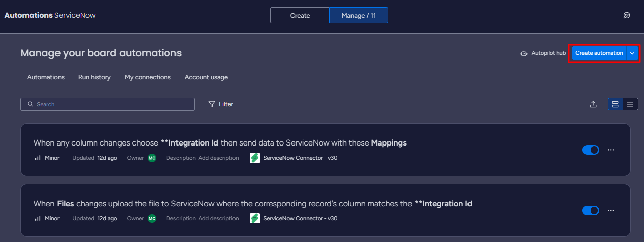Open more options for Integration Id mappings automation

(x=611, y=150)
